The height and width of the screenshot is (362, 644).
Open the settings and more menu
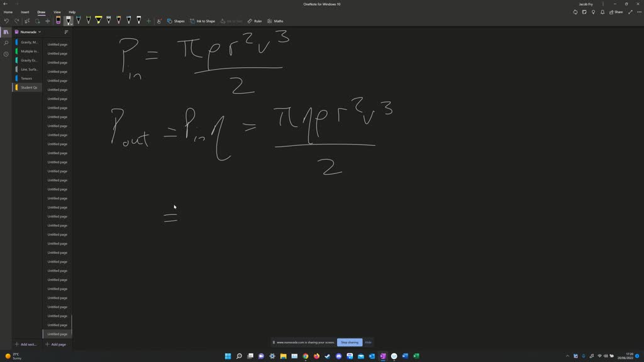639,13
